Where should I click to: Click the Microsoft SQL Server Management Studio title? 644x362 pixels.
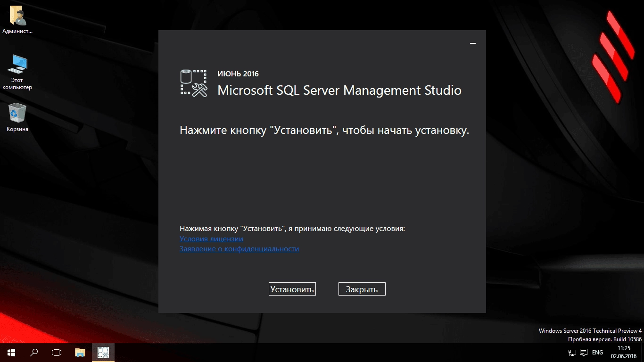click(x=339, y=90)
